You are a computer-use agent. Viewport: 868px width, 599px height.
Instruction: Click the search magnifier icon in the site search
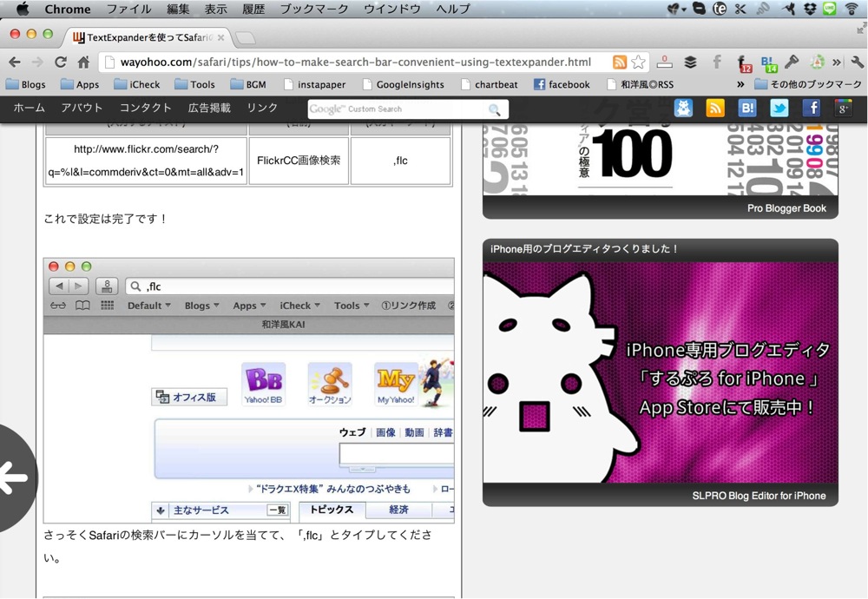tap(495, 109)
